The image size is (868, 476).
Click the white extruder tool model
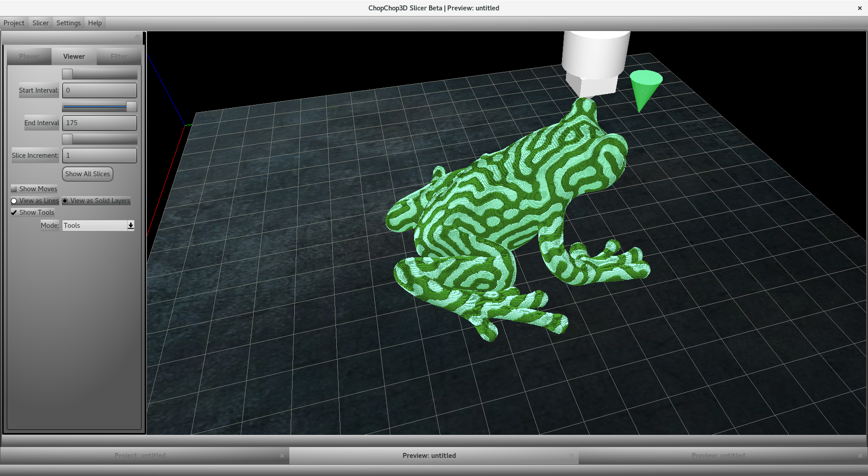[596, 63]
